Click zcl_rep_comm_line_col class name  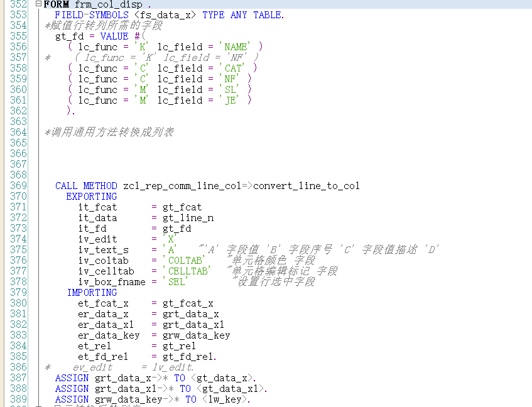click(x=182, y=185)
